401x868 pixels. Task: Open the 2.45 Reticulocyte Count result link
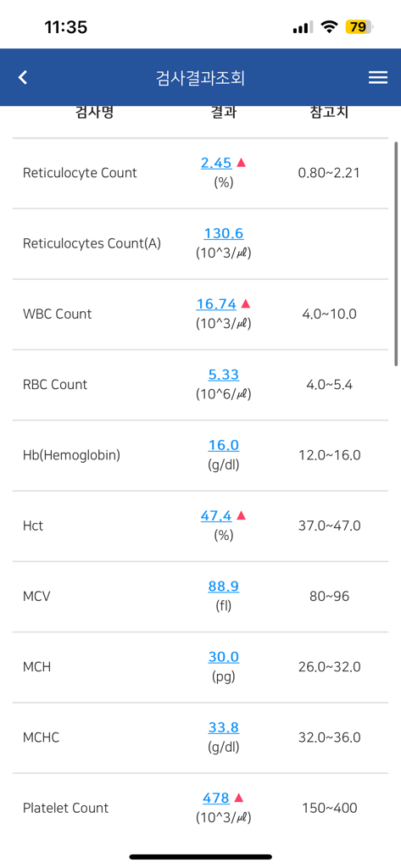click(x=216, y=163)
